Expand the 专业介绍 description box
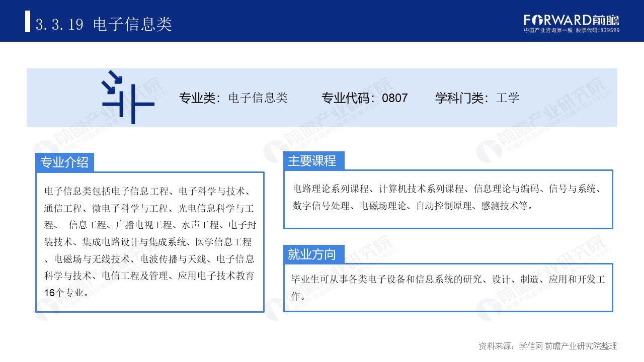 point(150,241)
